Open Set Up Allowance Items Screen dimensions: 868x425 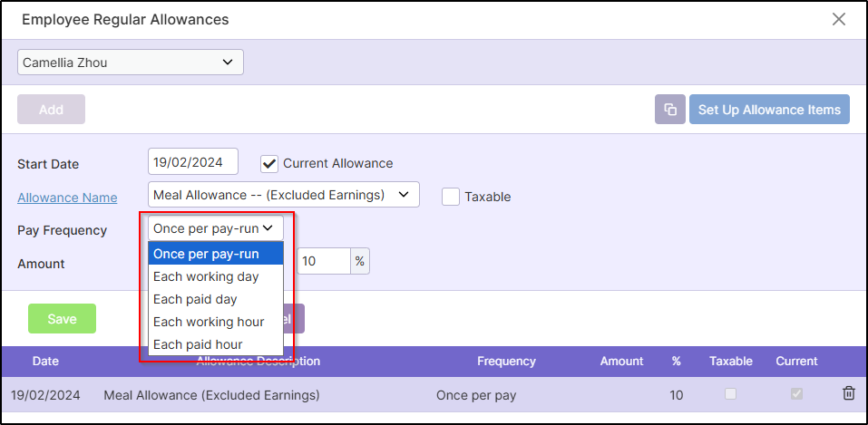[x=769, y=110]
